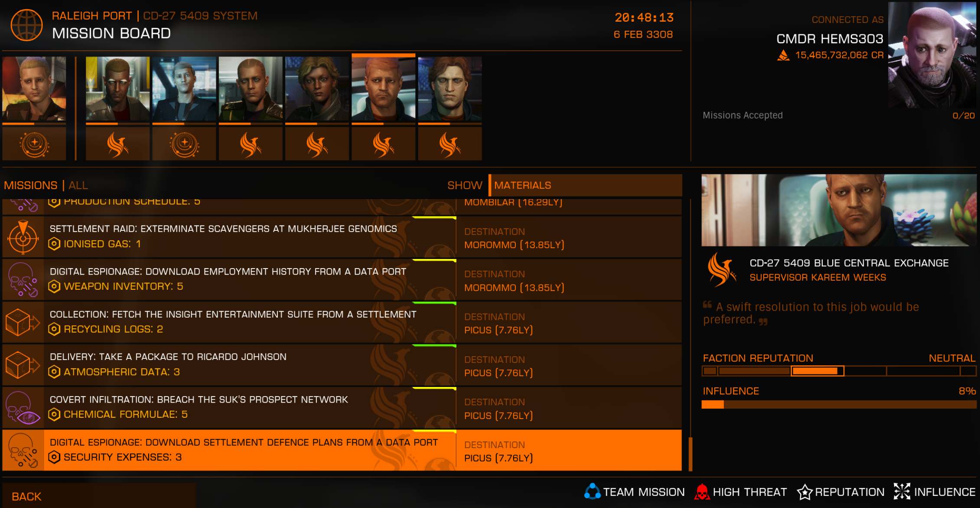Image resolution: width=980 pixels, height=508 pixels.
Task: Select the first faction's circular emblem icon
Action: [x=34, y=144]
